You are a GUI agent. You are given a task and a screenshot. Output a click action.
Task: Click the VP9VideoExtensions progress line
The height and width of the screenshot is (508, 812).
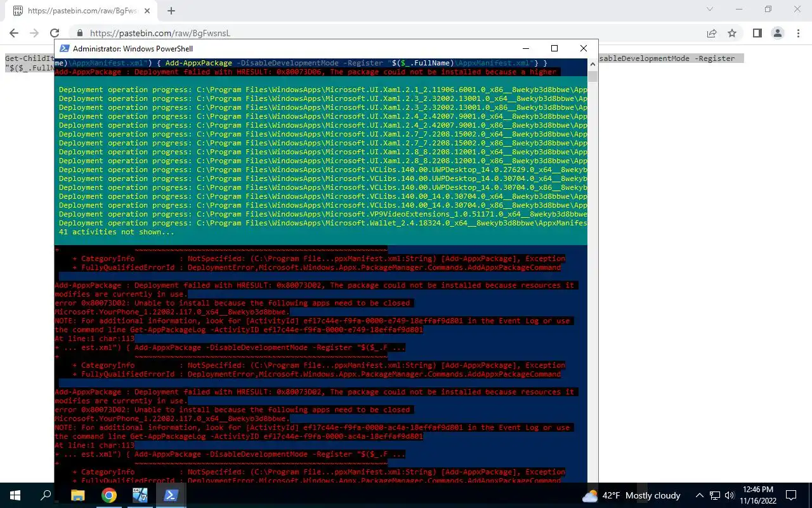323,214
